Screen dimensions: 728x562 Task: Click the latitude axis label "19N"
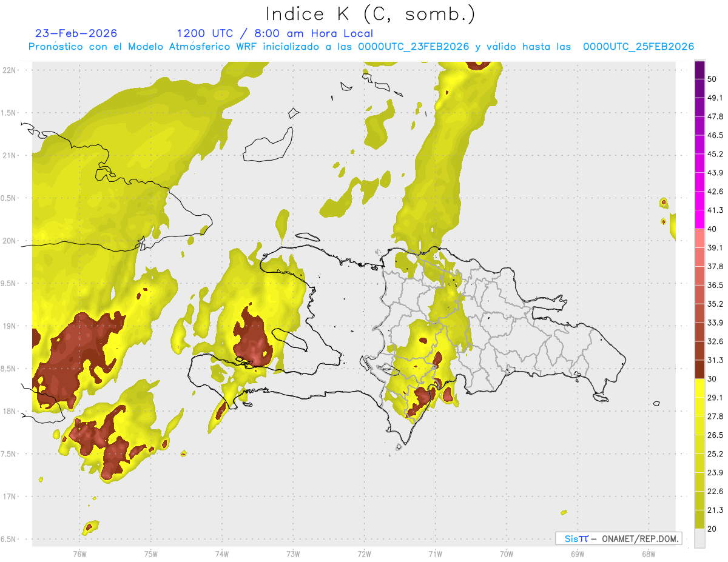[x=8, y=326]
